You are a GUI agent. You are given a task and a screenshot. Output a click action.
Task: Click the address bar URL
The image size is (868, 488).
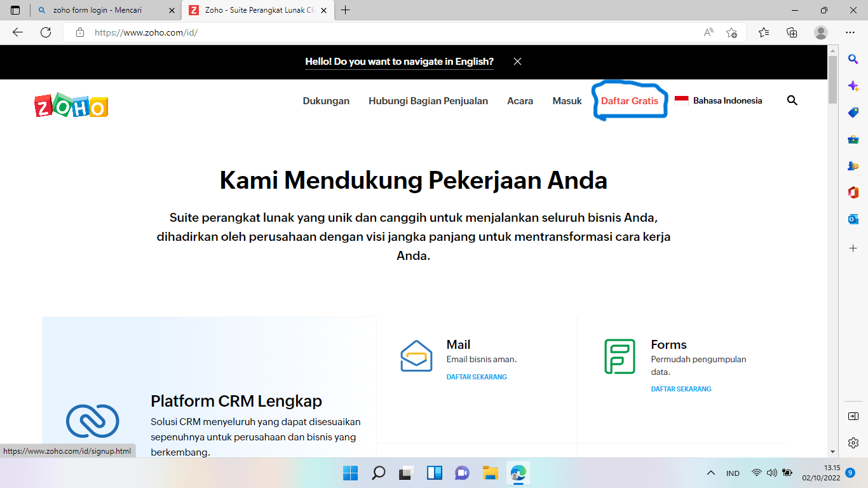146,32
